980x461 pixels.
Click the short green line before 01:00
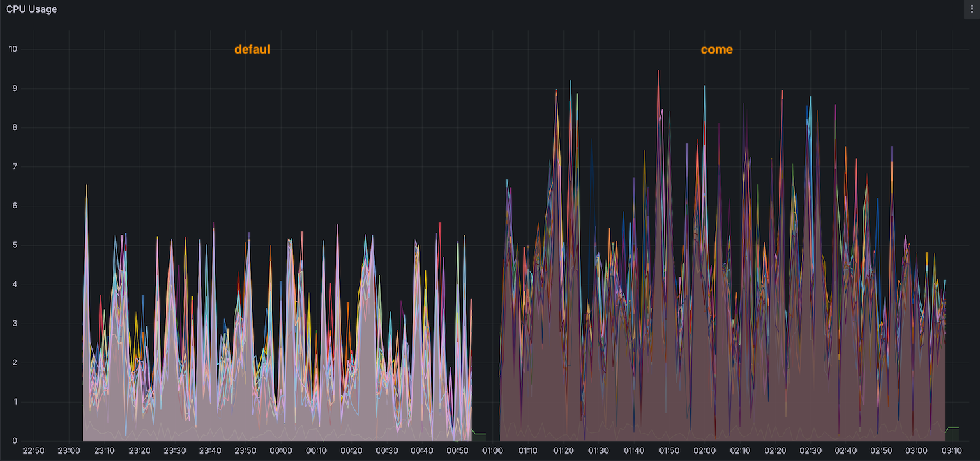click(479, 434)
